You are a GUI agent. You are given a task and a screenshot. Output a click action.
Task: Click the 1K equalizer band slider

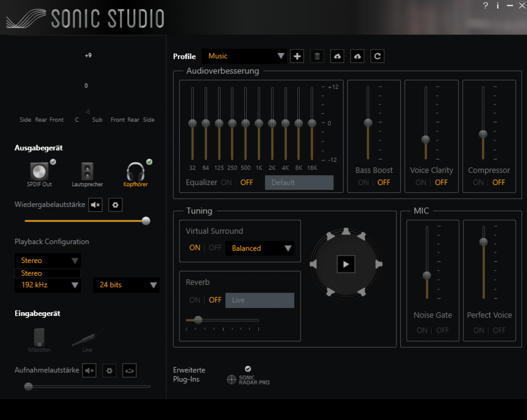coord(259,123)
